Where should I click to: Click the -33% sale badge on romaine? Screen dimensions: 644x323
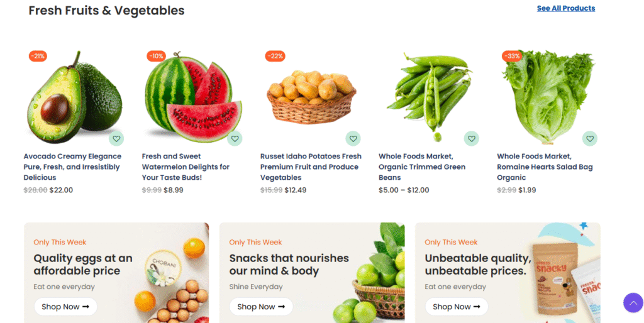tap(512, 56)
